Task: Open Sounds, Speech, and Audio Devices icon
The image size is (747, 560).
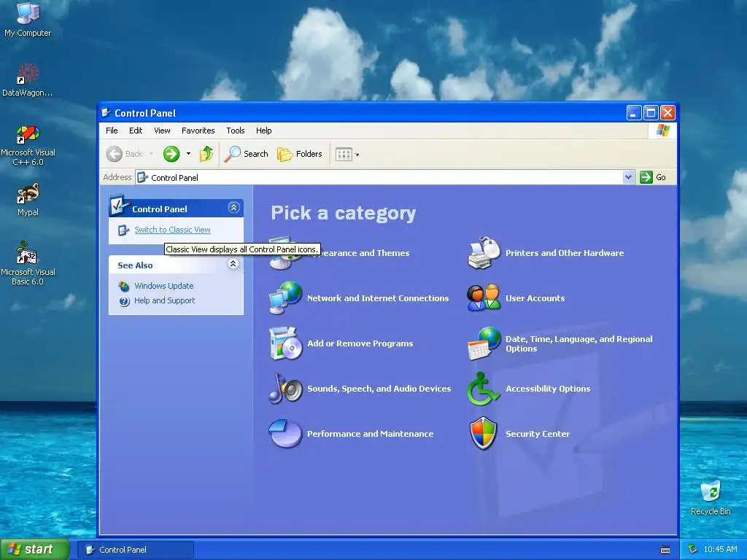Action: click(x=285, y=388)
